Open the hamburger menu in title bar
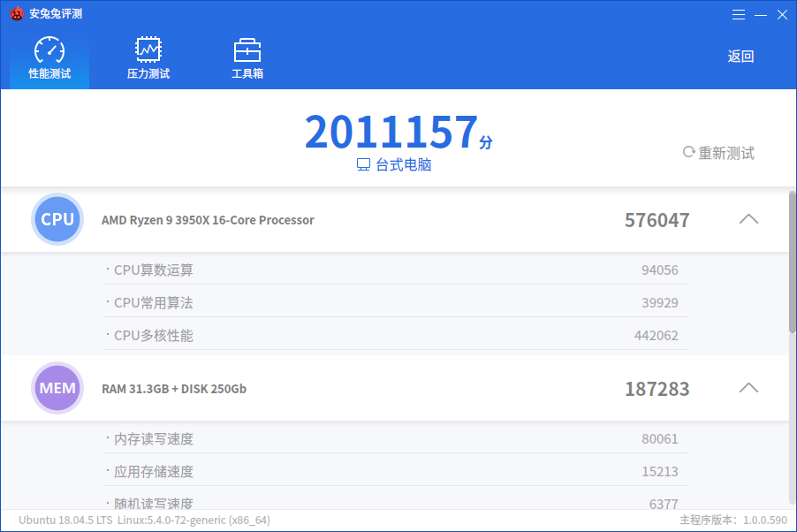The image size is (797, 532). point(739,15)
